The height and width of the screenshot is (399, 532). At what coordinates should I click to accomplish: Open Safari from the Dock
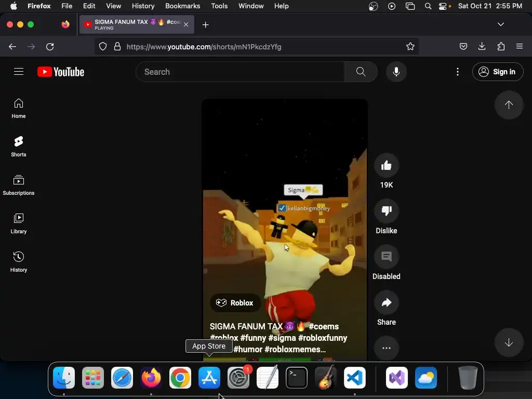pyautogui.click(x=122, y=378)
